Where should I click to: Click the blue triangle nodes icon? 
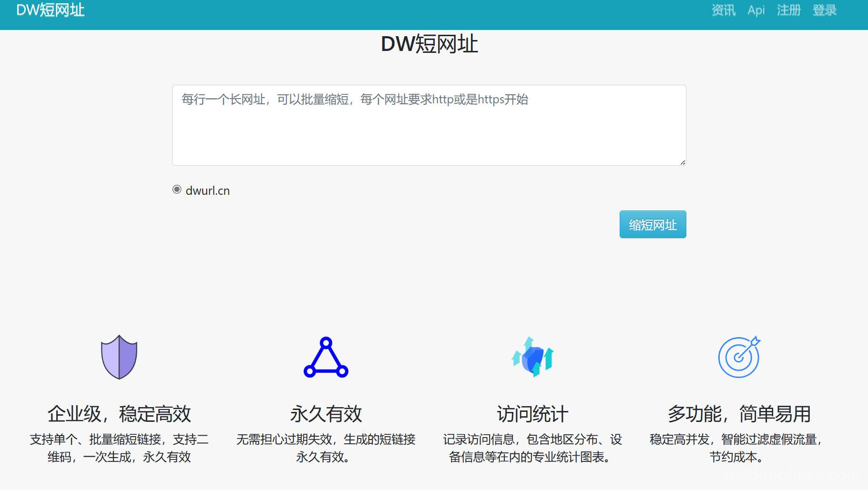click(326, 357)
